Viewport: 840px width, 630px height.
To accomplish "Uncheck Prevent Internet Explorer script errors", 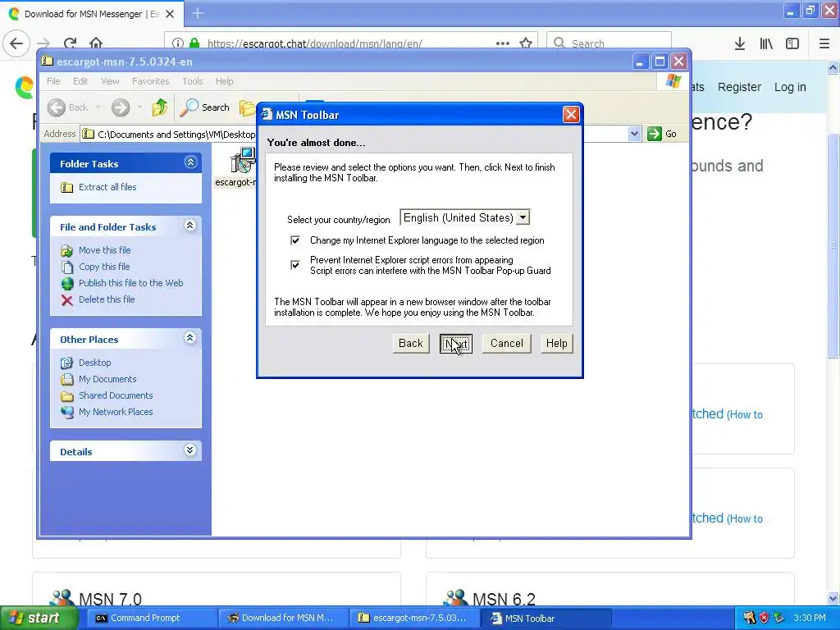I will 295,265.
